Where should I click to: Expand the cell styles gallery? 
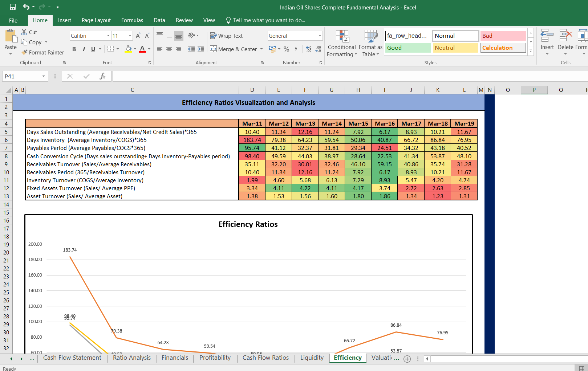click(x=531, y=50)
